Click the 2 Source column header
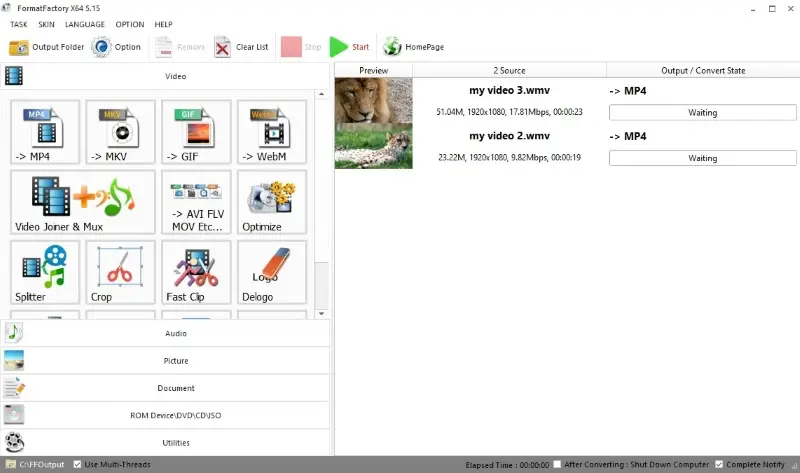800x473 pixels. coord(509,70)
